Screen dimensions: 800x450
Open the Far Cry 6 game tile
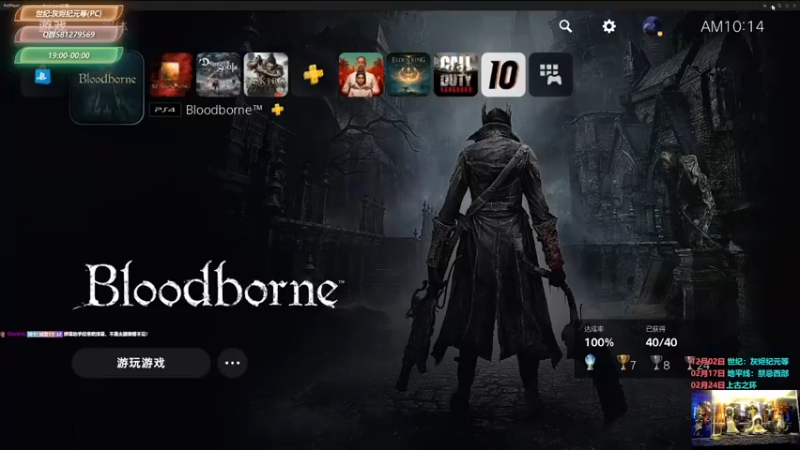click(361, 74)
